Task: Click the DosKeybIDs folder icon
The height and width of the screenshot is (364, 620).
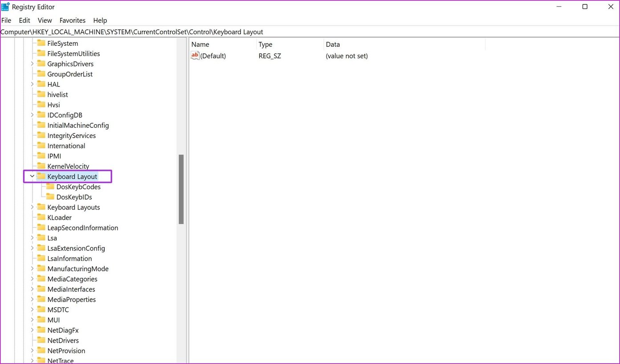Action: point(50,197)
